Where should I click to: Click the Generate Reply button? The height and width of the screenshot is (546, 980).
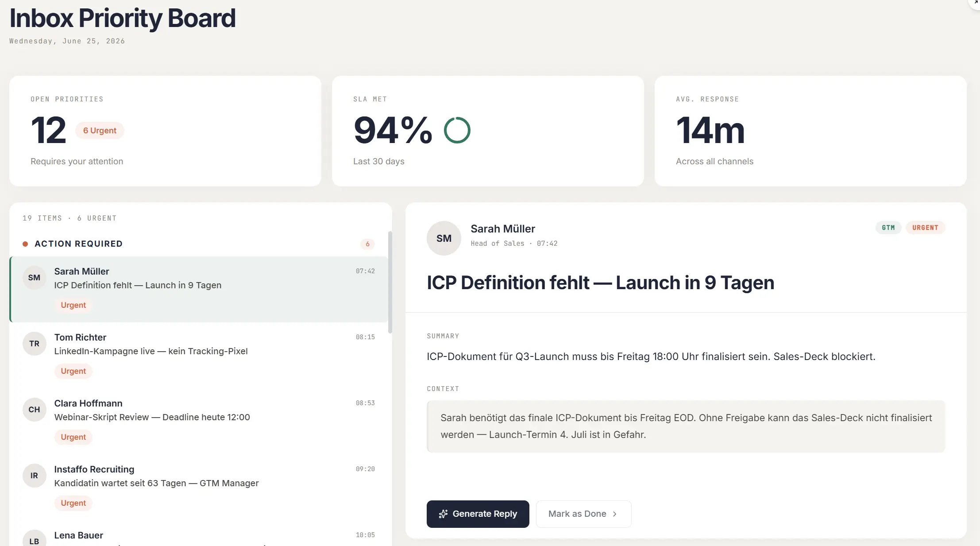[478, 514]
